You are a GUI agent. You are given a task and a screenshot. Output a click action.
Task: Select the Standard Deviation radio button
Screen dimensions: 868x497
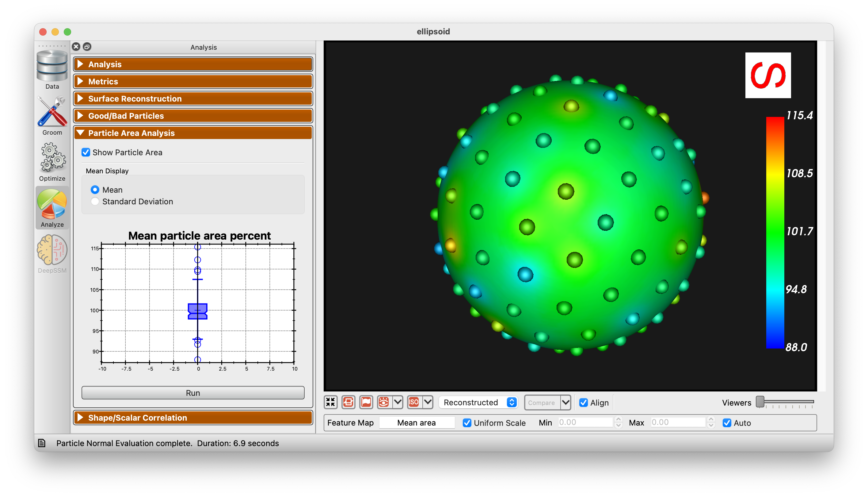tap(95, 201)
